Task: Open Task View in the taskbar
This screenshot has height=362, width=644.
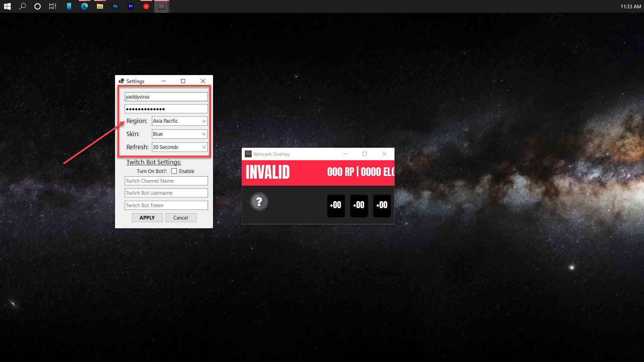Action: [x=53, y=6]
